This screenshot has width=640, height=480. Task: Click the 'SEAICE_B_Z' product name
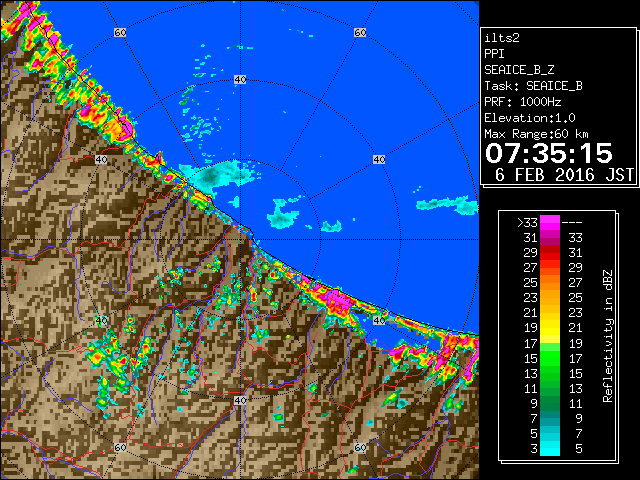point(519,70)
